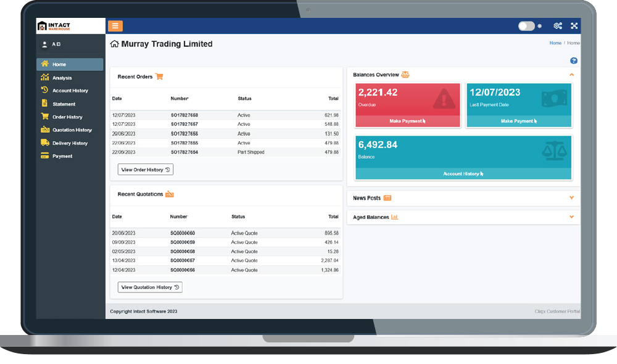This screenshot has width=617, height=364.
Task: Expand the Aged Balances section
Action: pos(571,217)
